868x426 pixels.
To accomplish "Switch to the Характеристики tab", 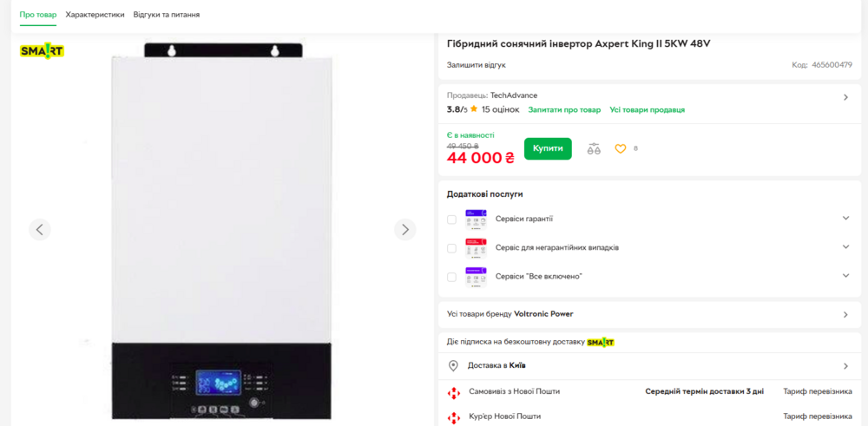I will pyautogui.click(x=95, y=15).
